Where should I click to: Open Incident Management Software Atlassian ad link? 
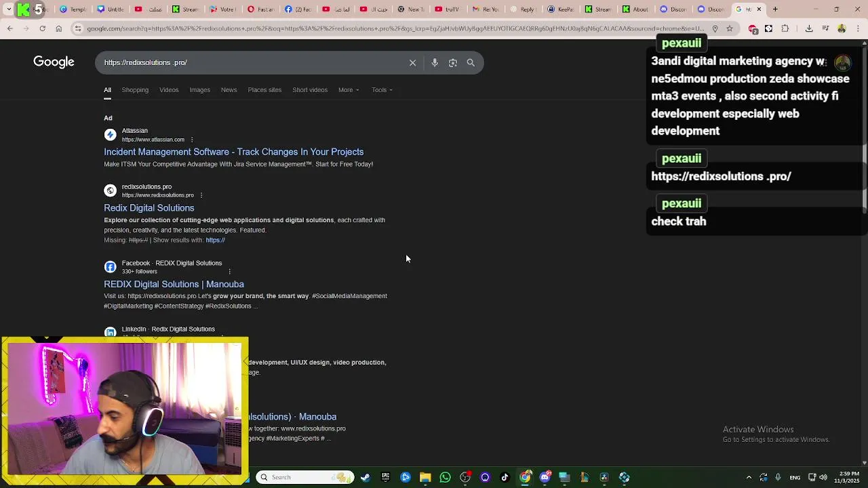(233, 152)
